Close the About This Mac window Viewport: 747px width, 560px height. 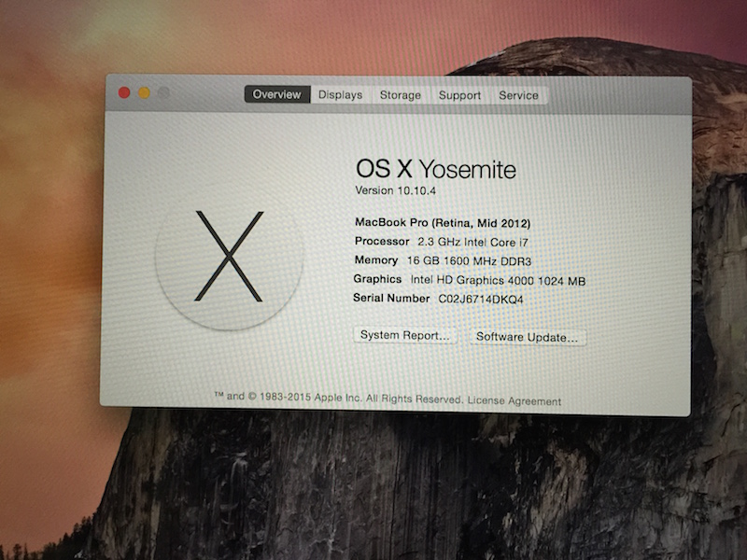tap(124, 92)
